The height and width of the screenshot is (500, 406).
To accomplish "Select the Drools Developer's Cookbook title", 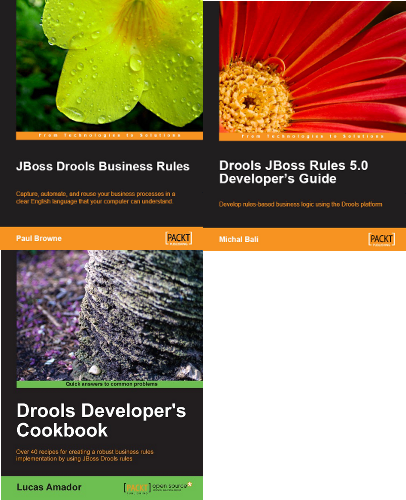I will tap(101, 420).
